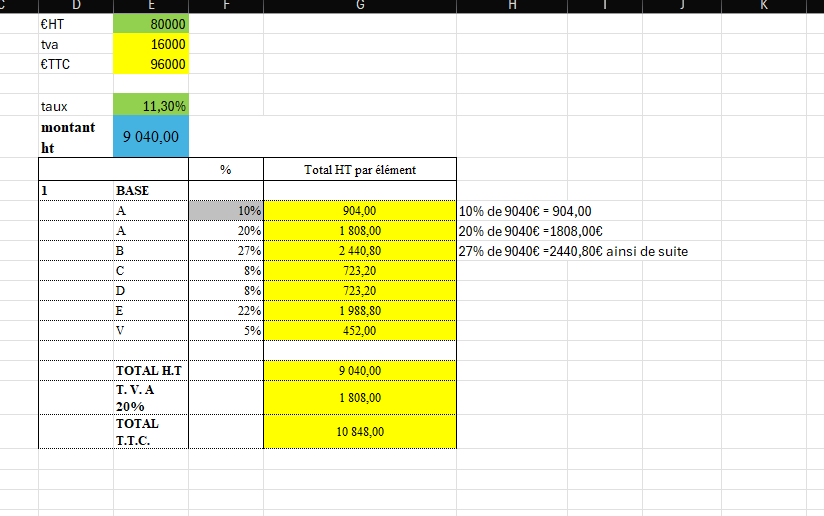Select the €TTC value 96000 cell
824x516 pixels.
pos(150,64)
